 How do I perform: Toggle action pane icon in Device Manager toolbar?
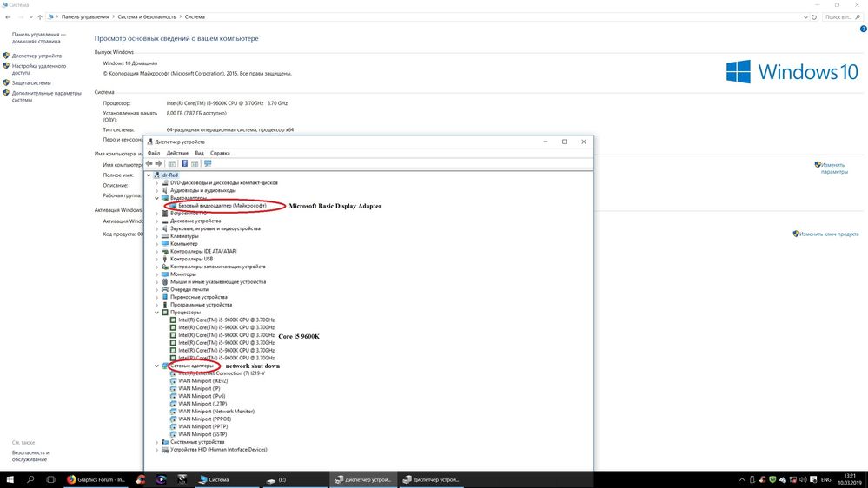click(x=195, y=163)
